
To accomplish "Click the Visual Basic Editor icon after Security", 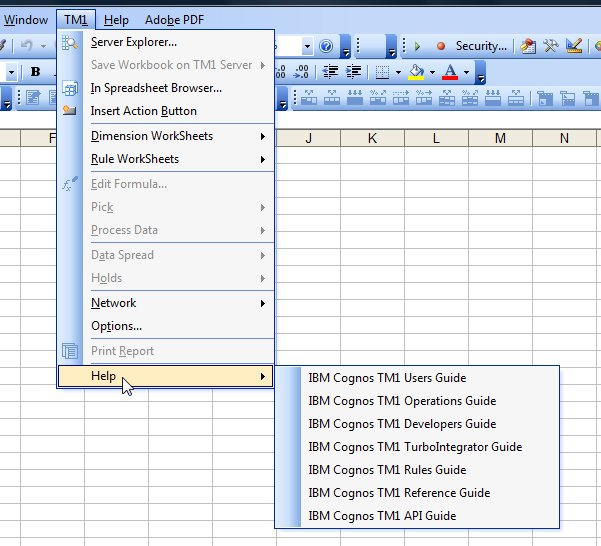I will (x=528, y=46).
